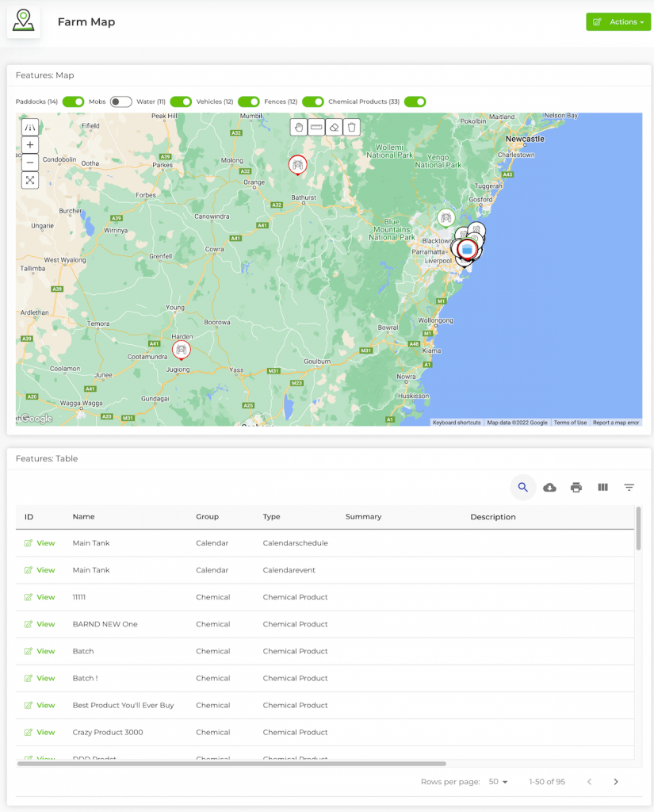
Task: Open the Actions dropdown menu
Action: [618, 21]
